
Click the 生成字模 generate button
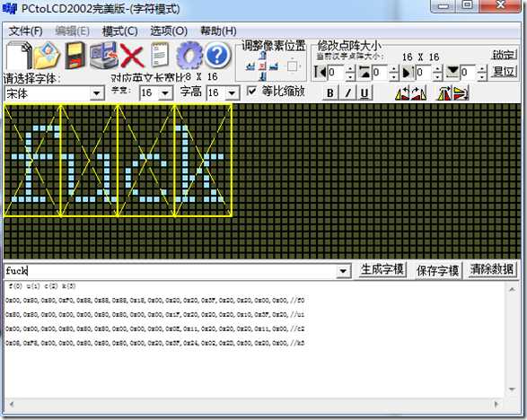click(382, 270)
